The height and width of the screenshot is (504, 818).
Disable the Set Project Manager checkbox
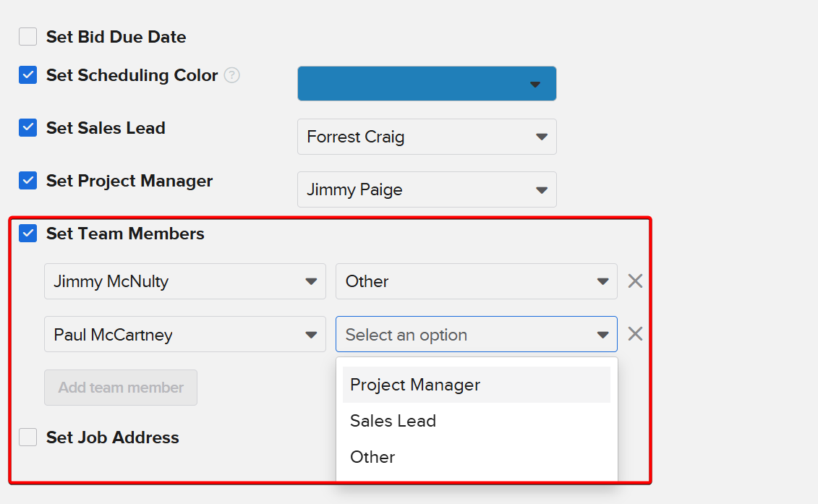click(x=28, y=181)
